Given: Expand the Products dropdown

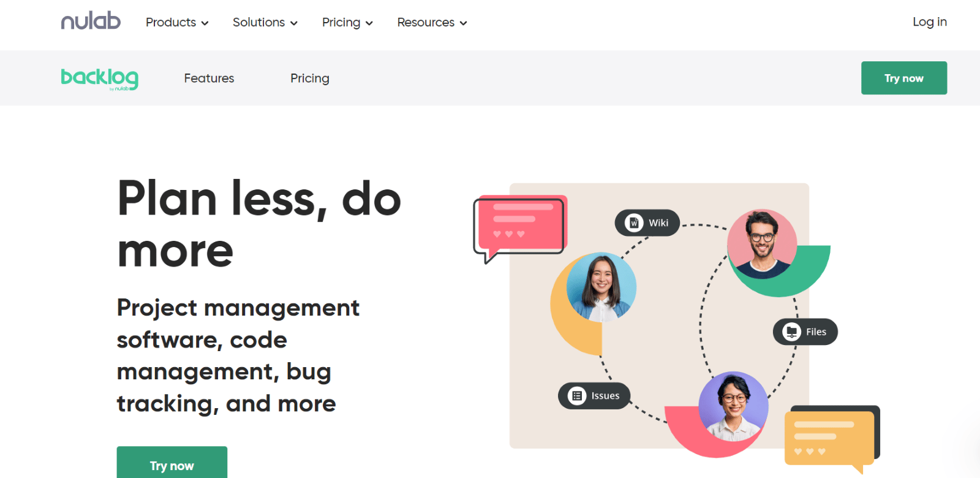Looking at the screenshot, I should click(x=177, y=23).
